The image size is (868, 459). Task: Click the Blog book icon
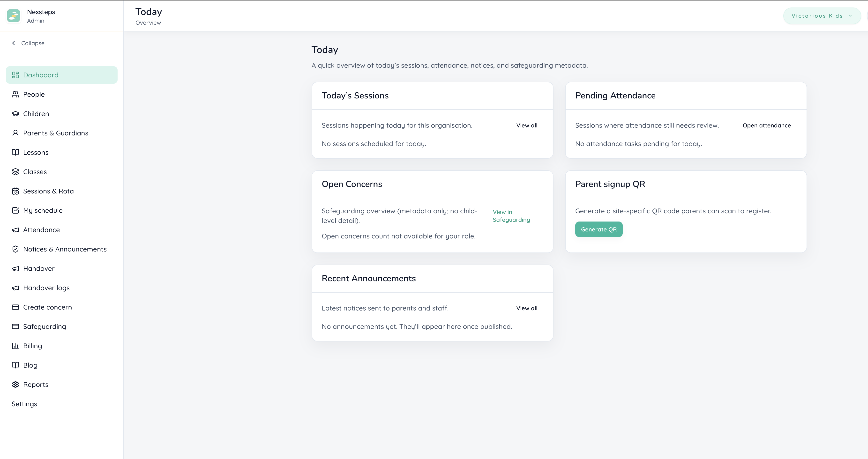tap(15, 365)
